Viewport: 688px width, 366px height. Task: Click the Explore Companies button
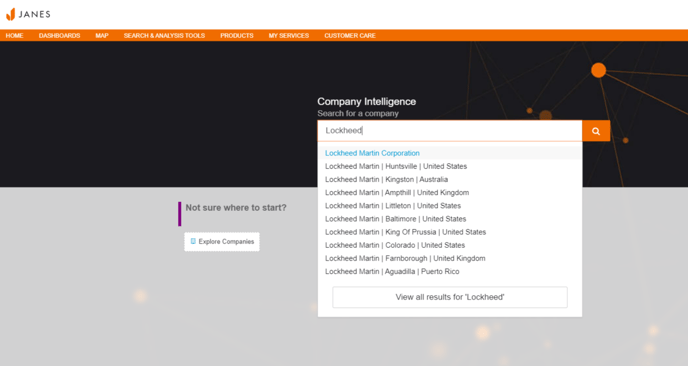222,241
